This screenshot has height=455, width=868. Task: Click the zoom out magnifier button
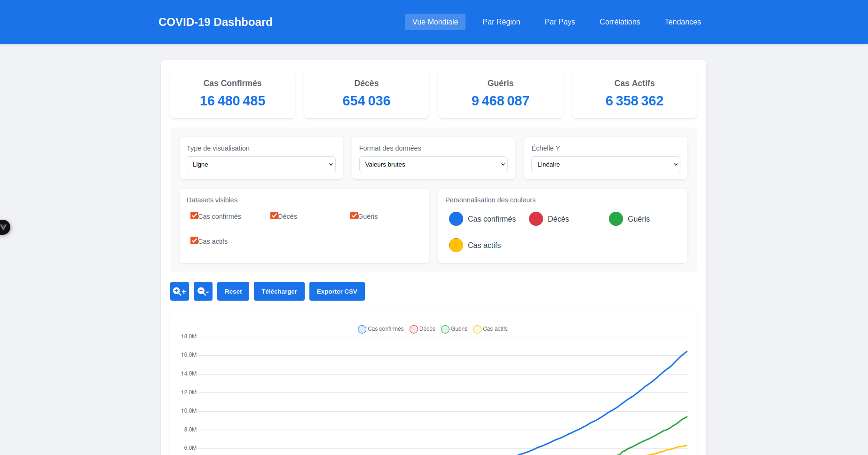(x=203, y=291)
